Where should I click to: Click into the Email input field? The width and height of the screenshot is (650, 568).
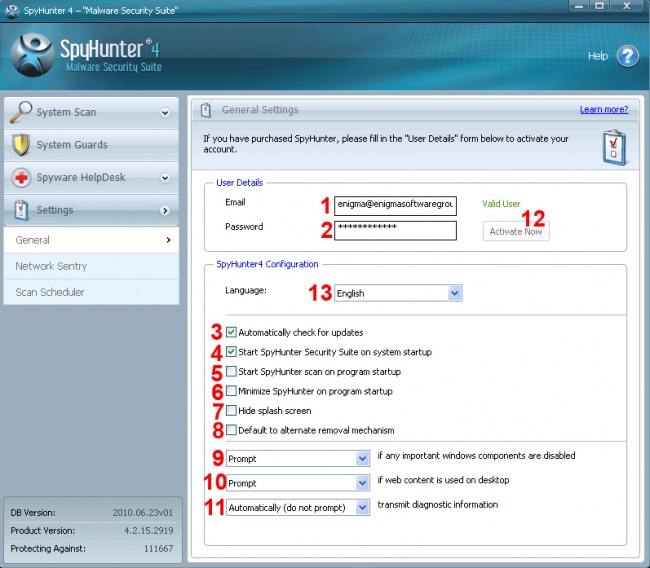click(394, 205)
